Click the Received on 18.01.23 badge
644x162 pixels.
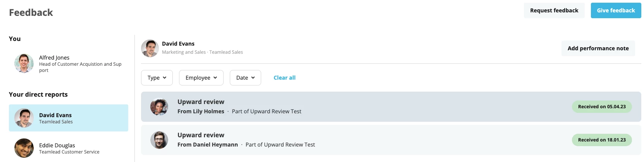point(602,140)
